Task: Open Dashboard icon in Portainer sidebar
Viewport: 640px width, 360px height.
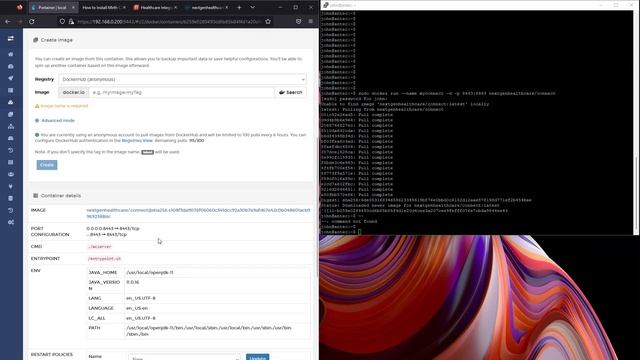Action: click(x=11, y=66)
